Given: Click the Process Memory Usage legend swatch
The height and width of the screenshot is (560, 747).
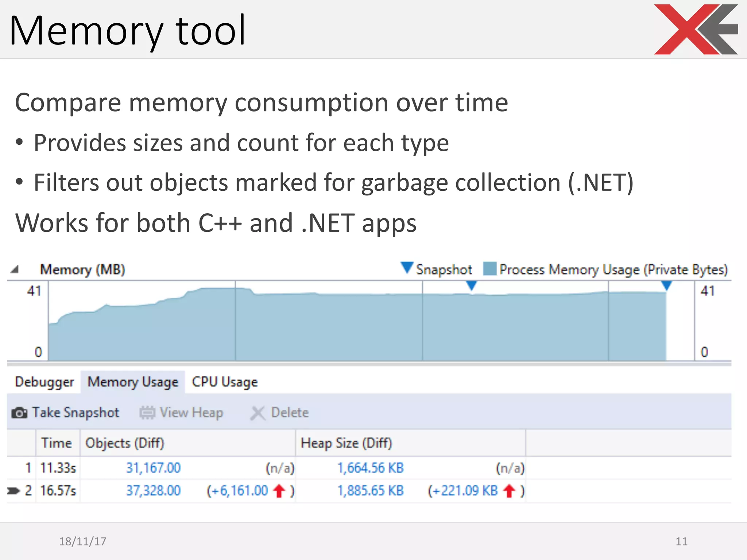Looking at the screenshot, I should 489,269.
